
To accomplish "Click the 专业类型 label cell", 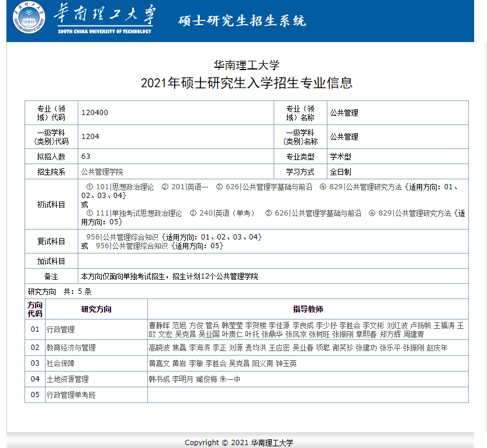I will [x=301, y=157].
